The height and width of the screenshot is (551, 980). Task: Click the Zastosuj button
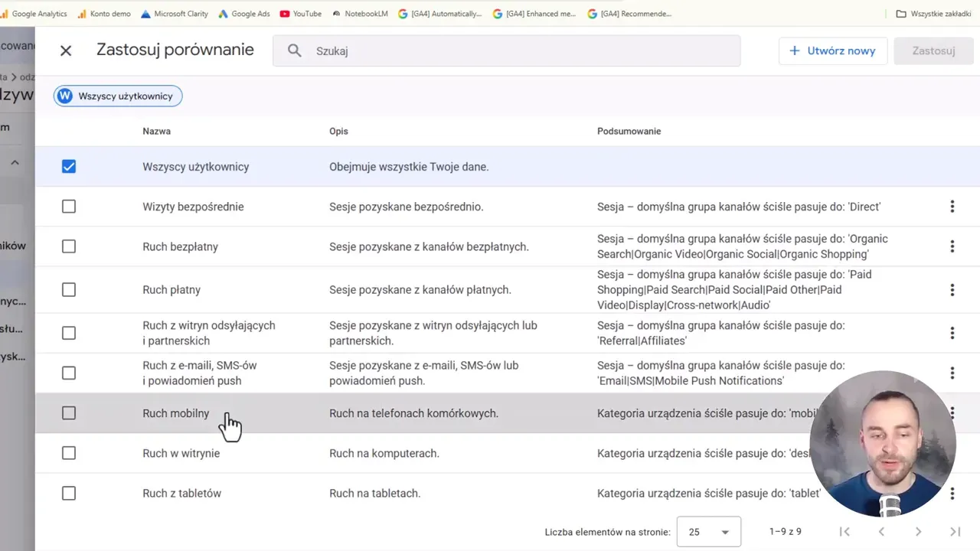(933, 51)
